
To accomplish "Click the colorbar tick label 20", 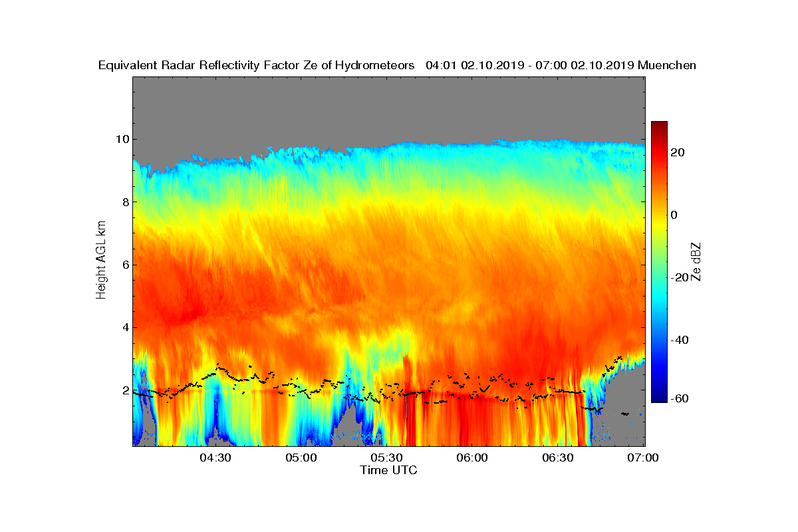I will point(678,152).
